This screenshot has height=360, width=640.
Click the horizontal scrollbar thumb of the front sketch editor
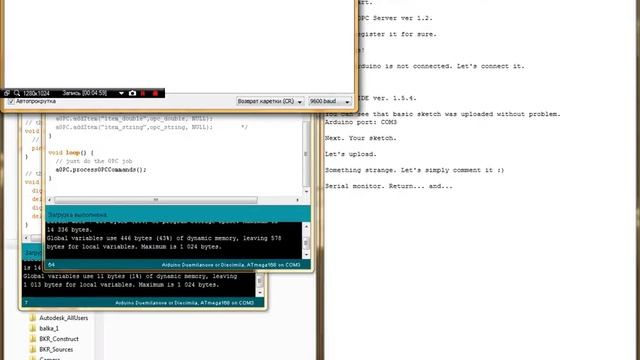156,200
